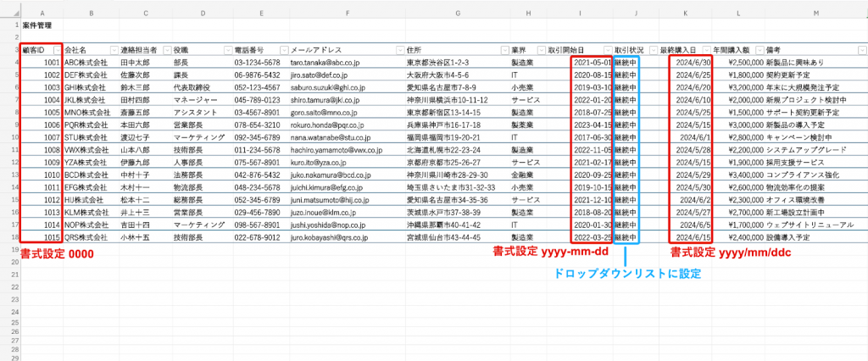Expand the 住所 column filter arrow
The image size is (868, 361).
505,50
